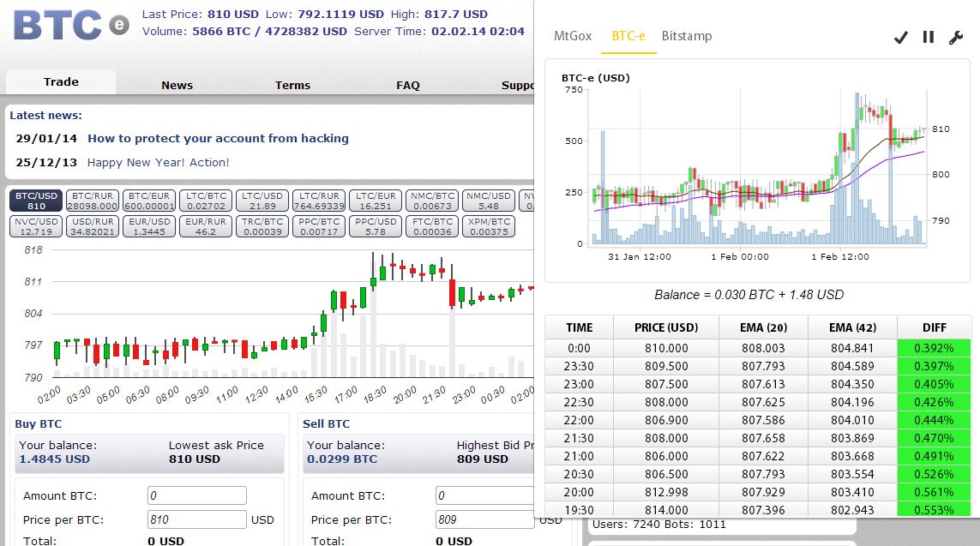Click the DIFF column header

click(934, 327)
